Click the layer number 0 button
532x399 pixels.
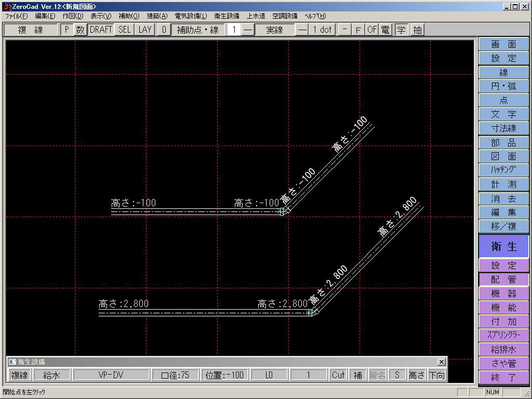click(x=164, y=30)
